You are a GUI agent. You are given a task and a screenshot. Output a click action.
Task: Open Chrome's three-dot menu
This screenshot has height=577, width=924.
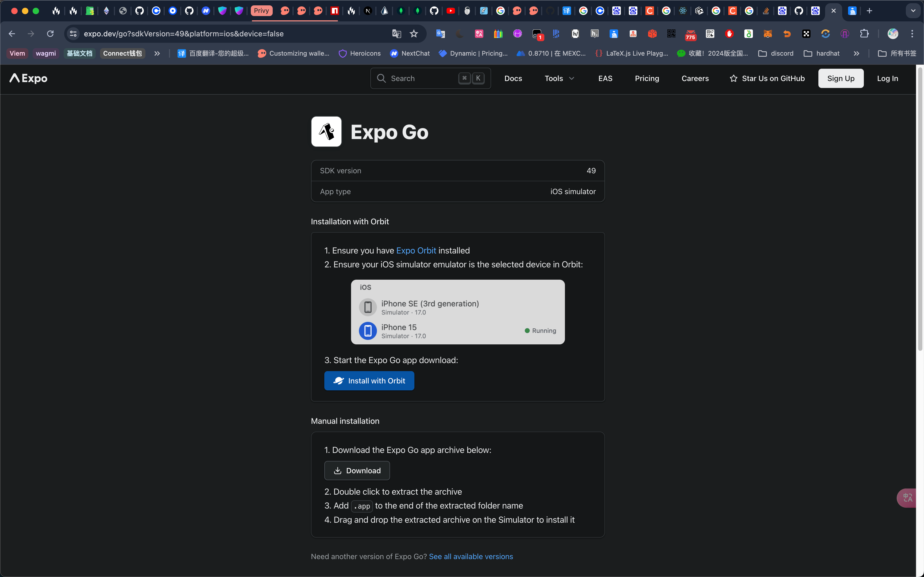912,34
